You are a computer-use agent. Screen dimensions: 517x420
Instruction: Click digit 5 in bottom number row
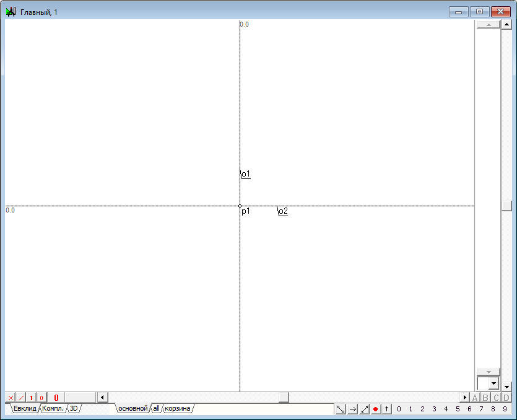click(458, 409)
